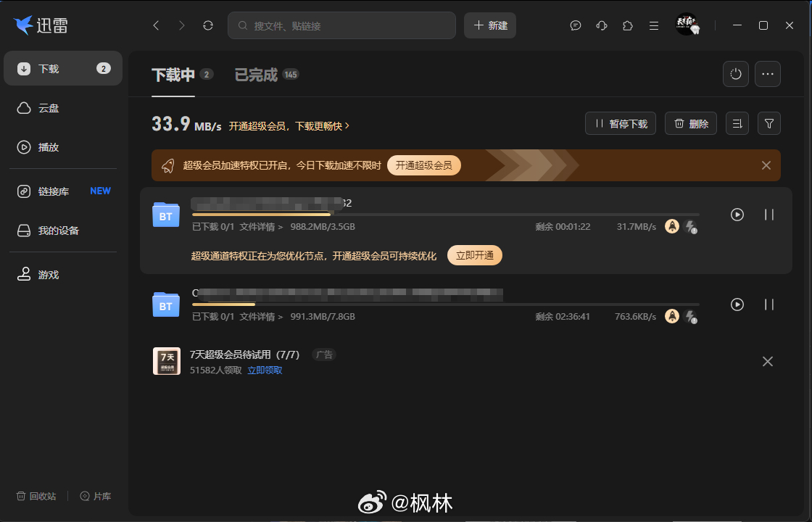Viewport: 812px width, 522px height.
Task: Open 片库 film library
Action: click(96, 496)
